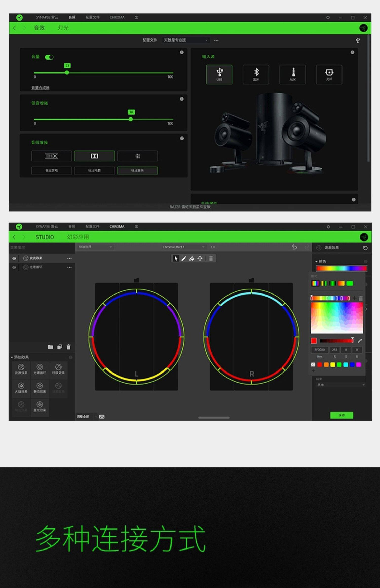
Task: Add a new gradient color stop
Action: point(354,298)
